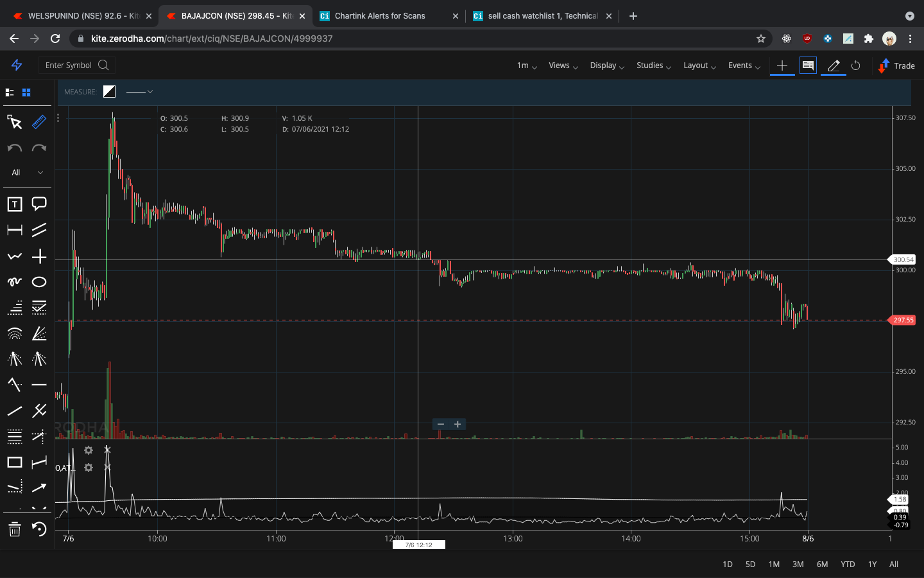Open the Measure line style dropdown
924x578 pixels.
[139, 92]
